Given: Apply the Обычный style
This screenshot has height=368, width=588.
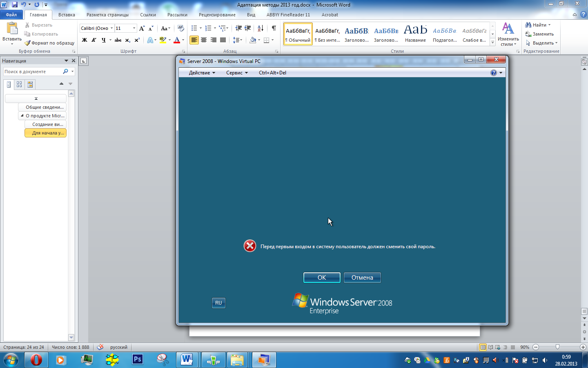Looking at the screenshot, I should 298,34.
